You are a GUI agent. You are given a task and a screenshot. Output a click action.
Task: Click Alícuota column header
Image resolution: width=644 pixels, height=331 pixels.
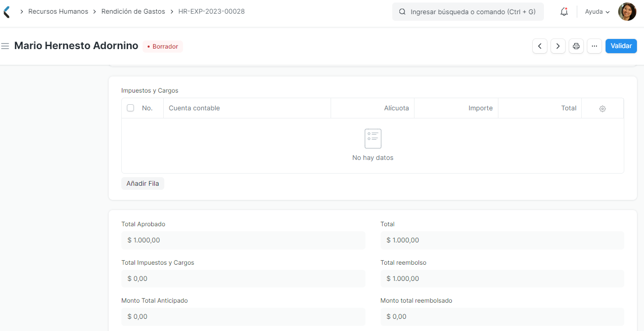coord(373,108)
